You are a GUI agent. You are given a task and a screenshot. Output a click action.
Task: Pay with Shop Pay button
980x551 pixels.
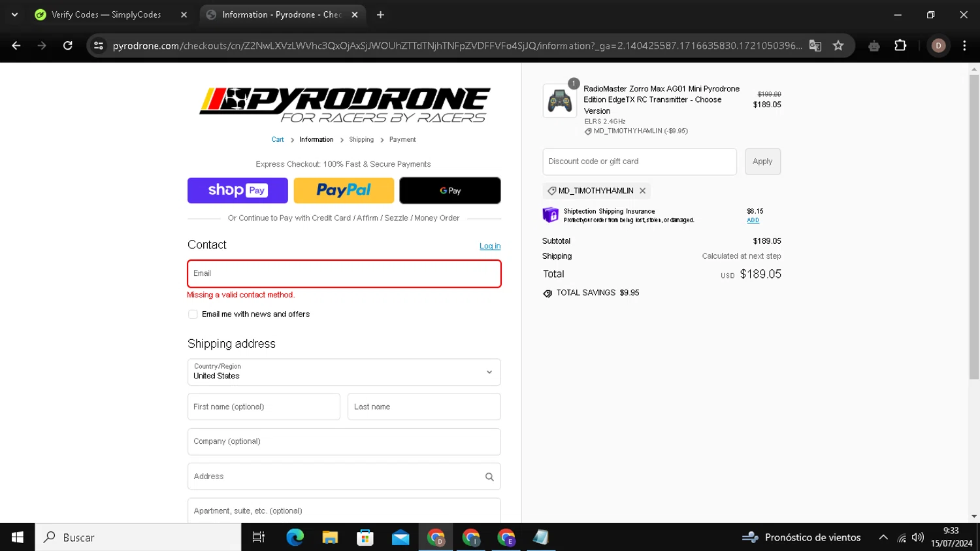click(238, 190)
